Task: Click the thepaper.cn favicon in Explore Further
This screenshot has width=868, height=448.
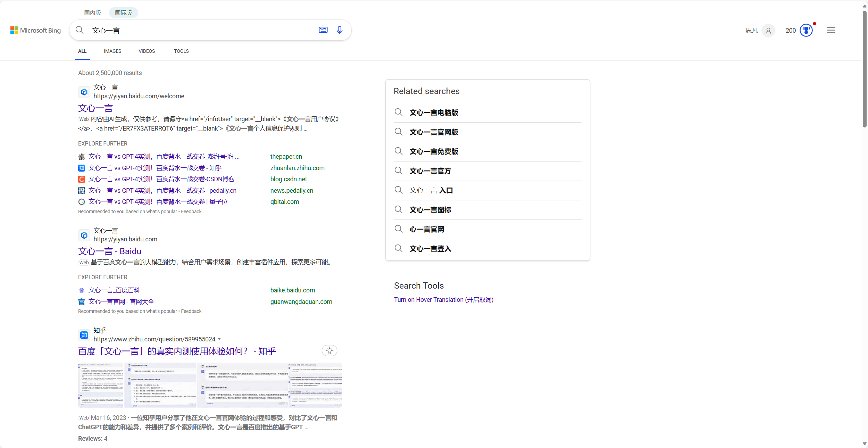Action: pos(81,157)
